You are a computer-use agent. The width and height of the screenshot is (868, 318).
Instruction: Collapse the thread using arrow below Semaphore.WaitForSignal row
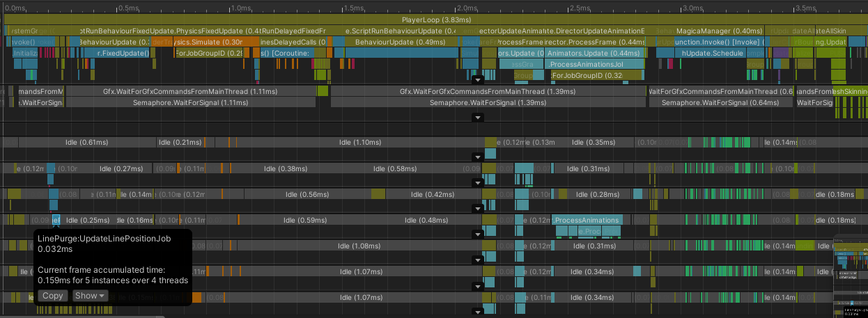[477, 118]
